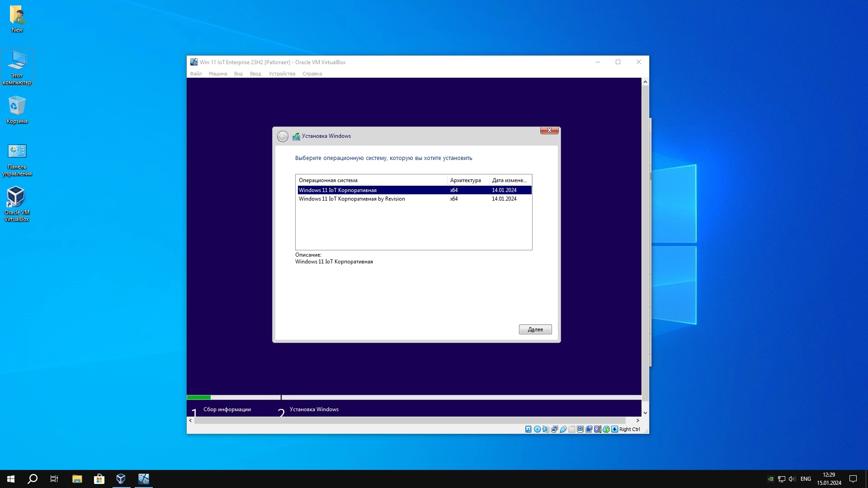The width and height of the screenshot is (868, 488).
Task: Click the Архитектура column header
Action: [466, 180]
